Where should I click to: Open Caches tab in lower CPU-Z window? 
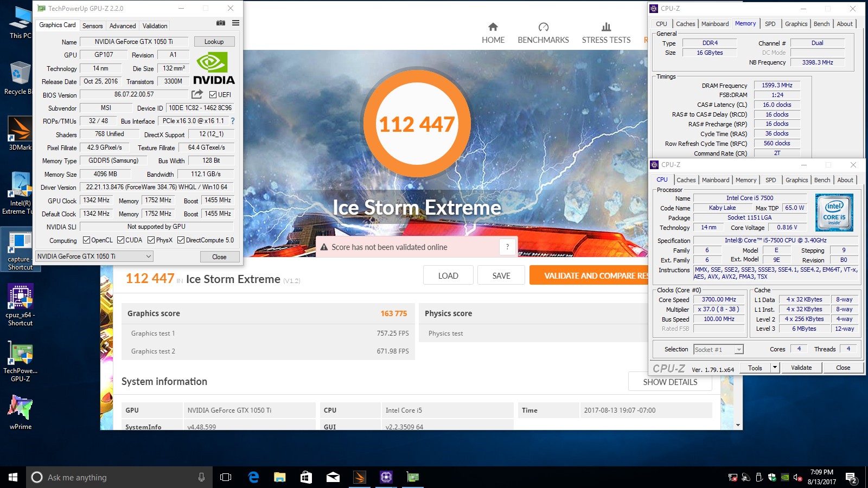pyautogui.click(x=686, y=180)
